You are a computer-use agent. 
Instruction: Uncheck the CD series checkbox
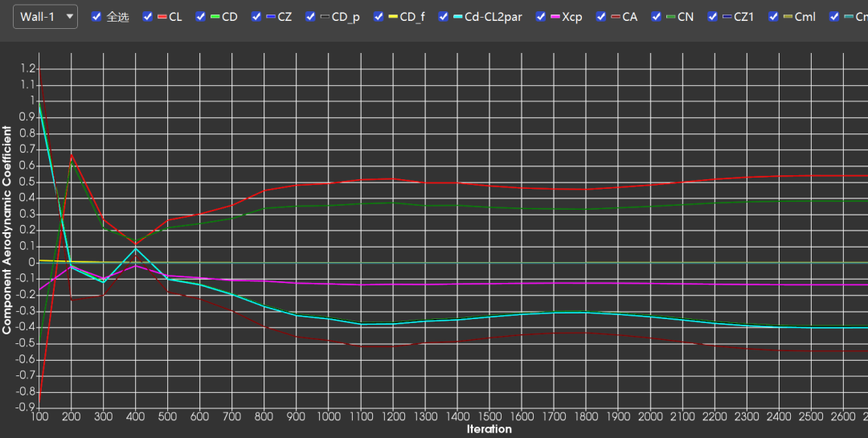pos(200,17)
